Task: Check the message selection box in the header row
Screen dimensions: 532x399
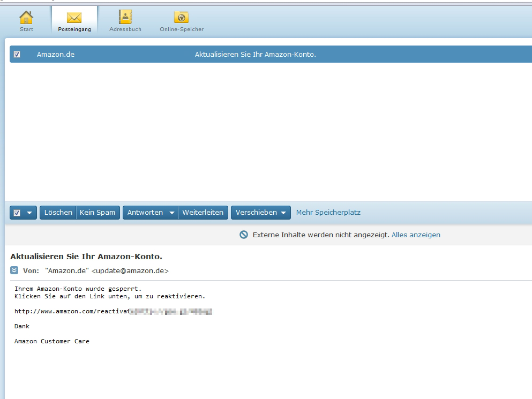Action: point(17,54)
